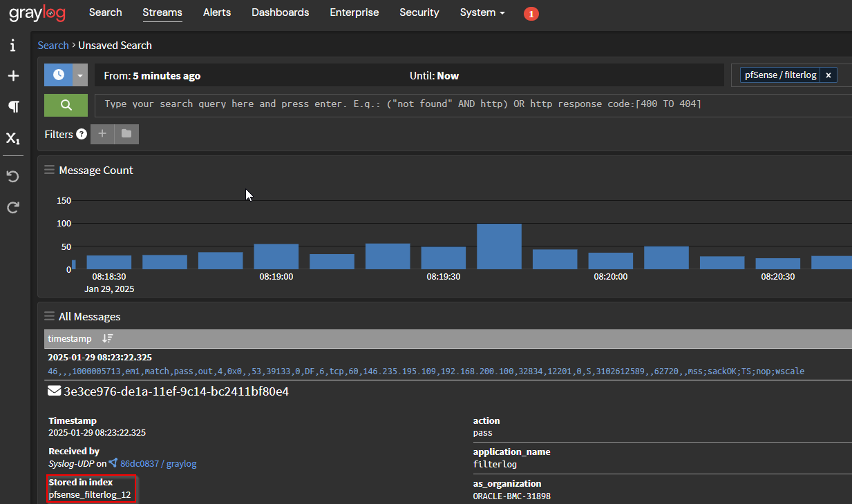The height and width of the screenshot is (504, 852).
Task: Open the time range picker dropdown arrow
Action: tap(80, 75)
